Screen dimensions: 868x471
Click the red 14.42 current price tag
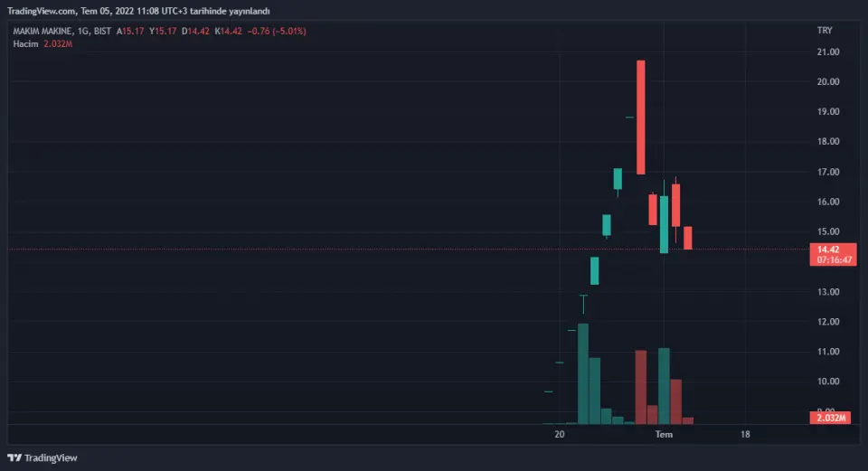pyautogui.click(x=828, y=250)
